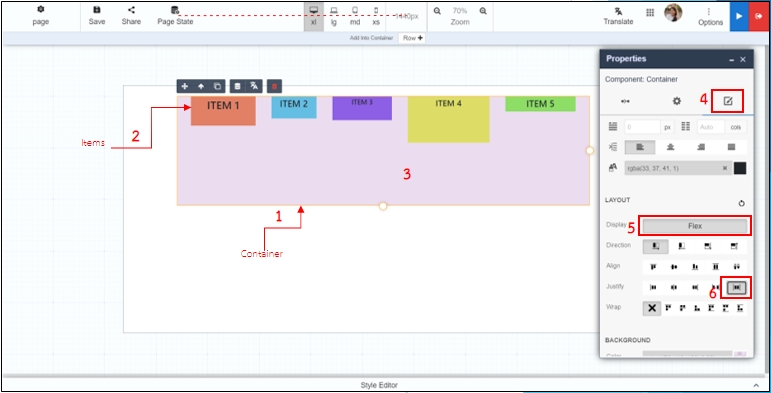Viewport: 771px width, 393px height.
Task: Open the Share option
Action: (x=131, y=16)
